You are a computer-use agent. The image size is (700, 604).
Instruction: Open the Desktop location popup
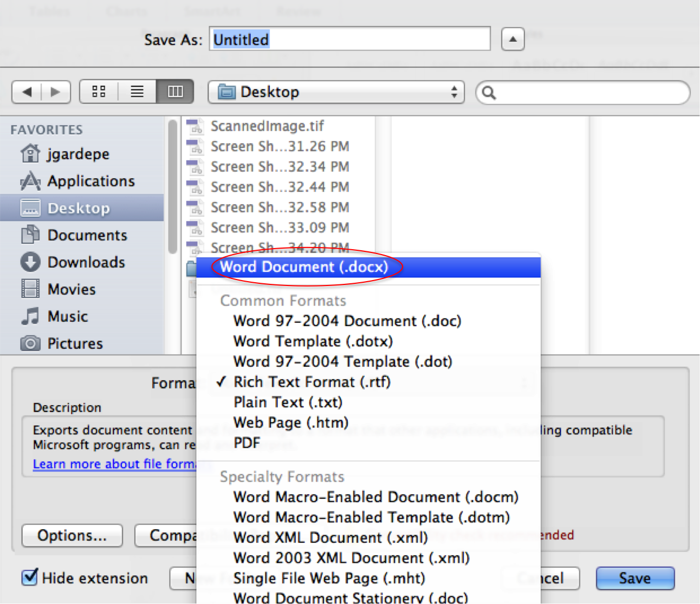click(x=336, y=92)
